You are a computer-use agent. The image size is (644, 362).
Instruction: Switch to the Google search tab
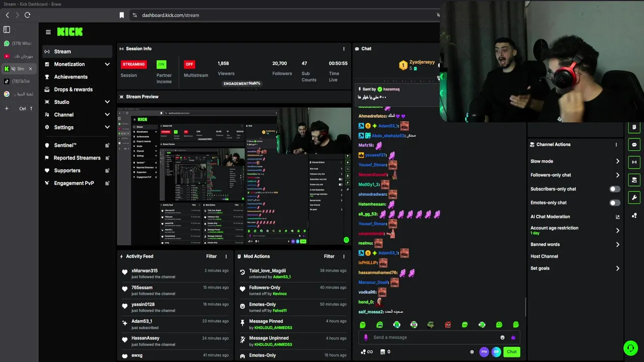coord(18,94)
